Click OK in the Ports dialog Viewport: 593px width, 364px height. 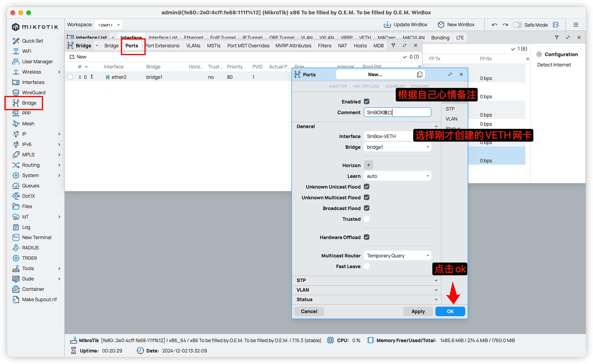pos(450,311)
